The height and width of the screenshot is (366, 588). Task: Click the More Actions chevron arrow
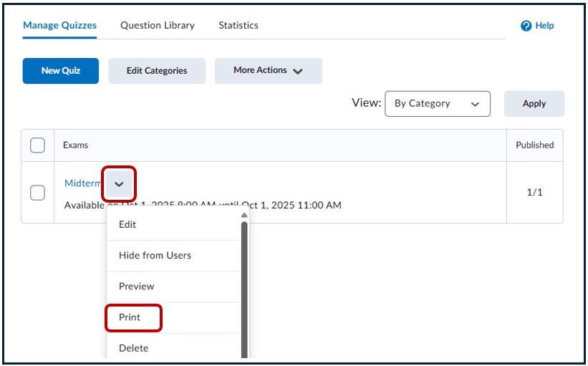pos(298,71)
